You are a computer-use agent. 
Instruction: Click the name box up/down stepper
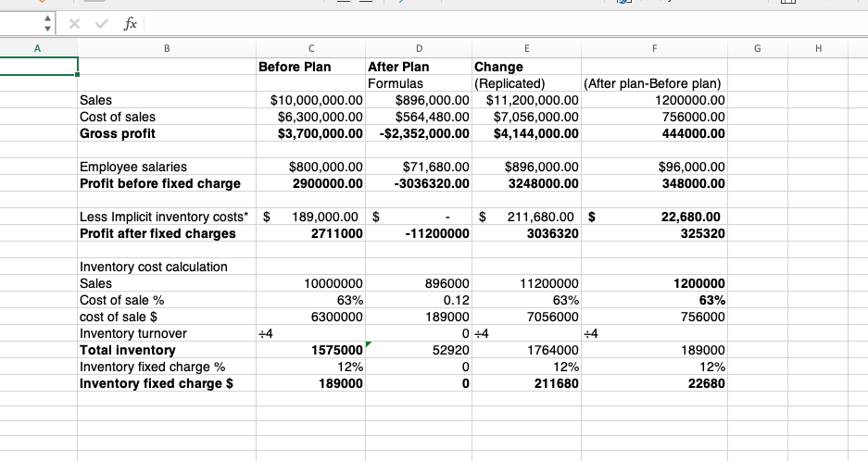[x=47, y=23]
